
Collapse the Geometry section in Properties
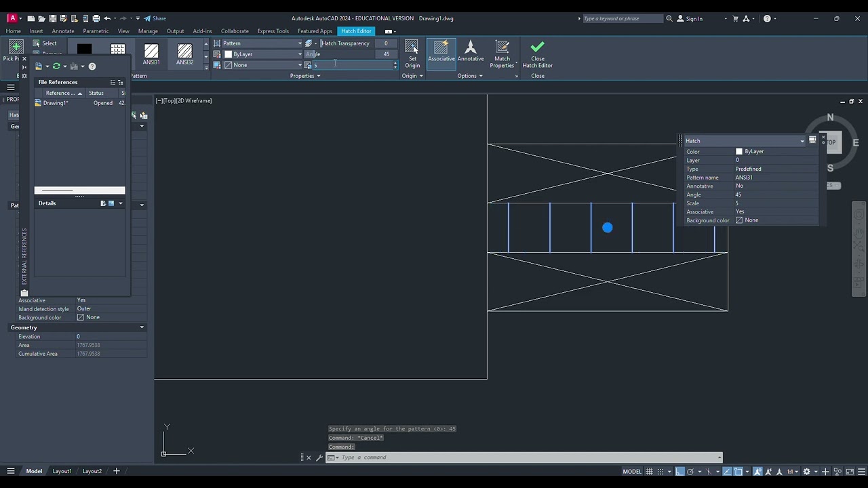point(142,327)
